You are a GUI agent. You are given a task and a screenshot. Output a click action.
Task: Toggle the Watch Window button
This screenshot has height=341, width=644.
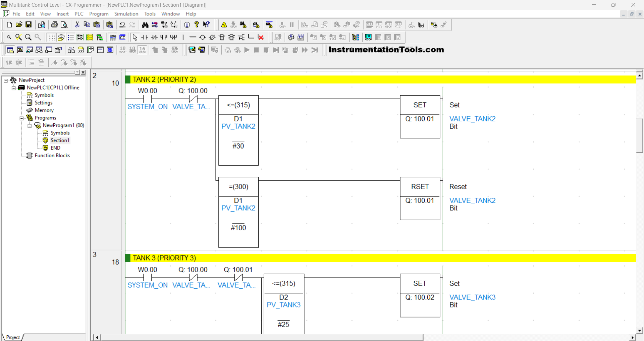(x=30, y=50)
